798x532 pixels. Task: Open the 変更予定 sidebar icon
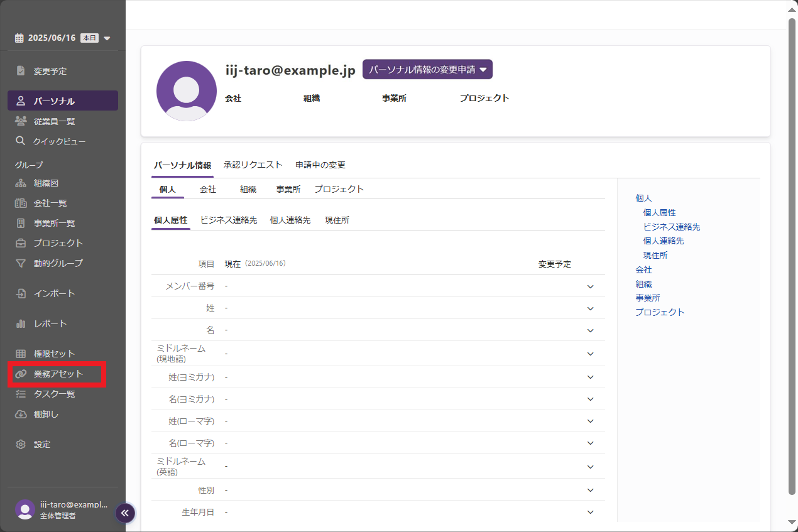tap(21, 71)
